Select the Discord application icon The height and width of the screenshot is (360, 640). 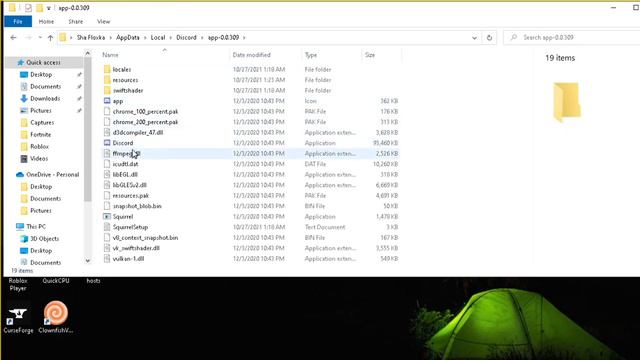[107, 143]
